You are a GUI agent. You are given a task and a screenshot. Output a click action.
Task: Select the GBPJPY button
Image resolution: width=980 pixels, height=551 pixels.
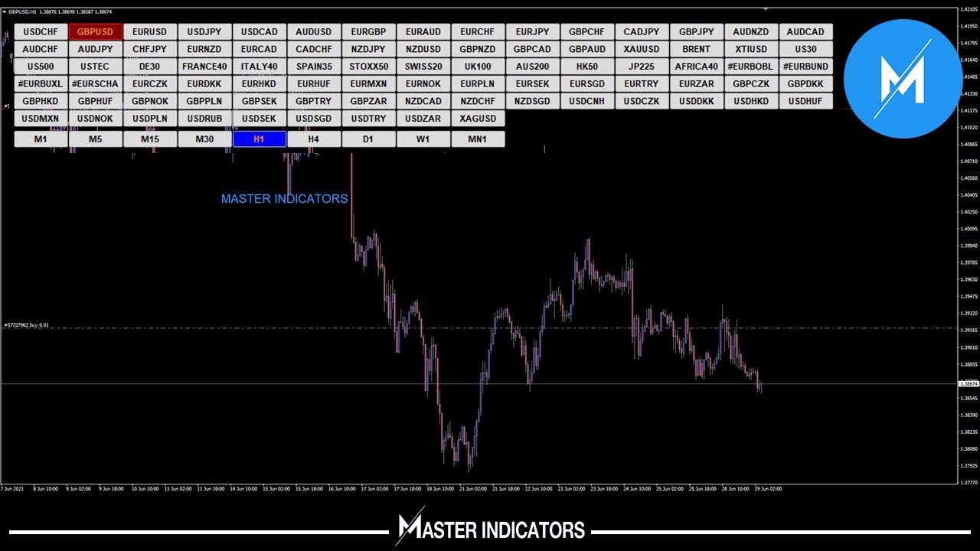(x=696, y=32)
